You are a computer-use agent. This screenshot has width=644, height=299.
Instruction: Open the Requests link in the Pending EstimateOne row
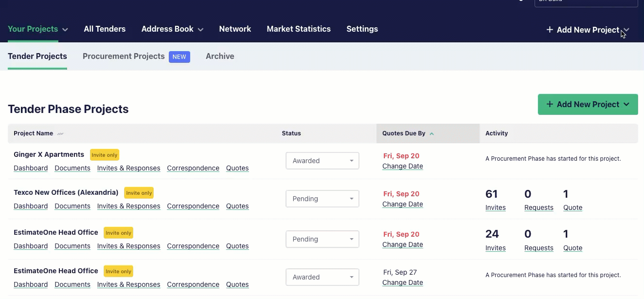point(539,248)
